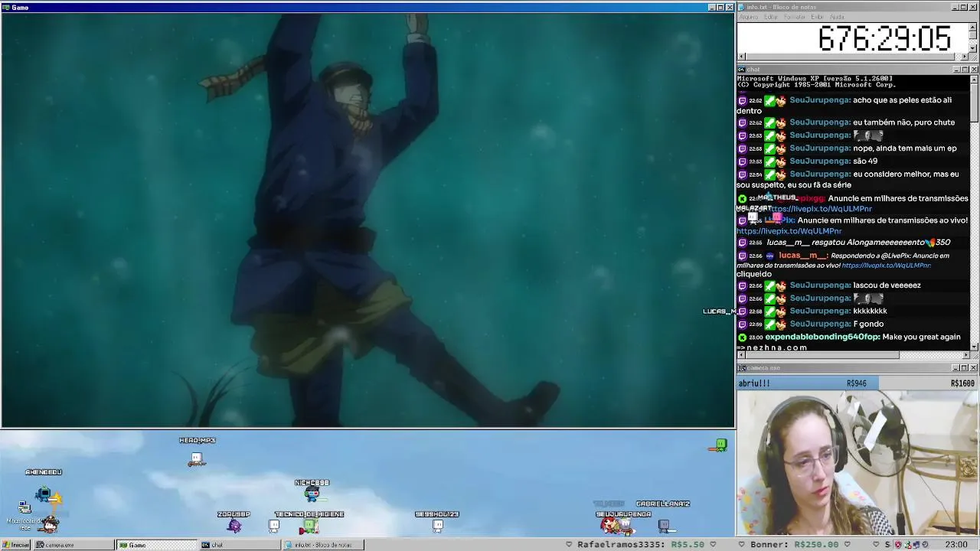Image resolution: width=980 pixels, height=551 pixels.
Task: Click Notepad horizontal scrollbar right arrow
Action: click(965, 57)
